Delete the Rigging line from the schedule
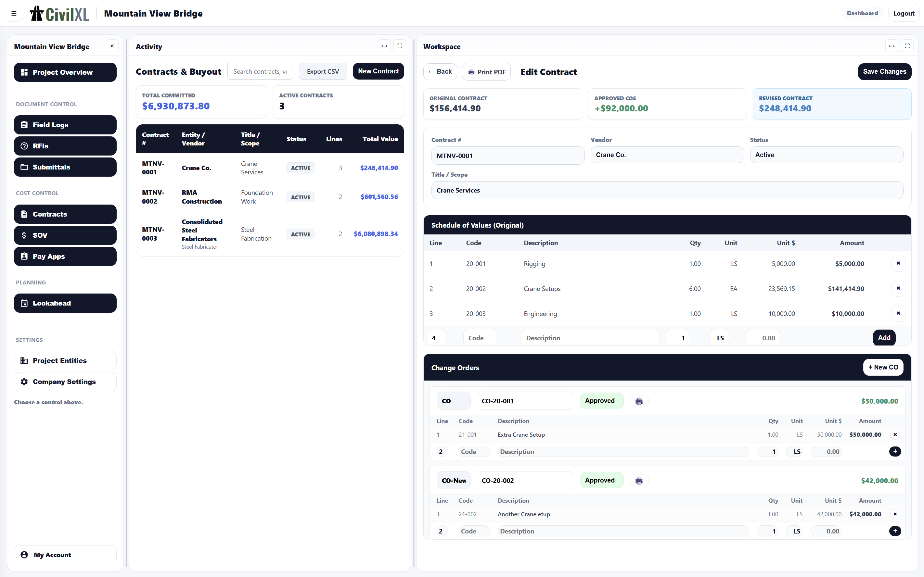924x577 pixels. 898,263
